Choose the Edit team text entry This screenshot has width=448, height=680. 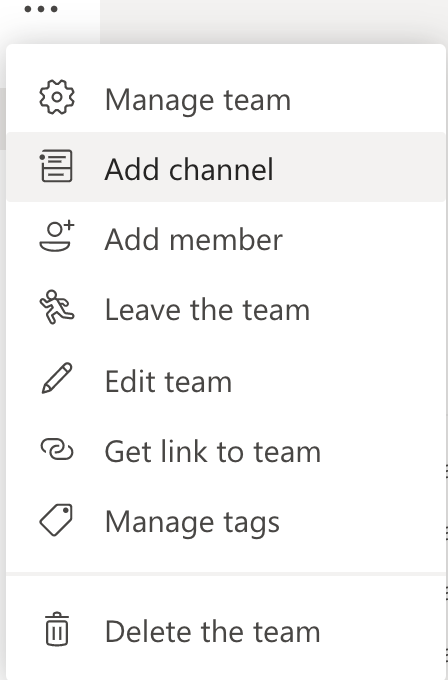(x=168, y=381)
